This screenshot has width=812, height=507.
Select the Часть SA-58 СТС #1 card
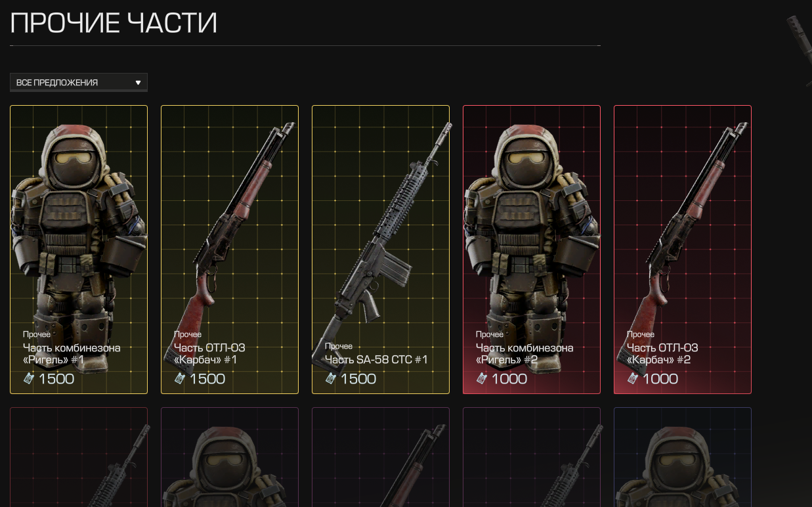[x=381, y=250]
